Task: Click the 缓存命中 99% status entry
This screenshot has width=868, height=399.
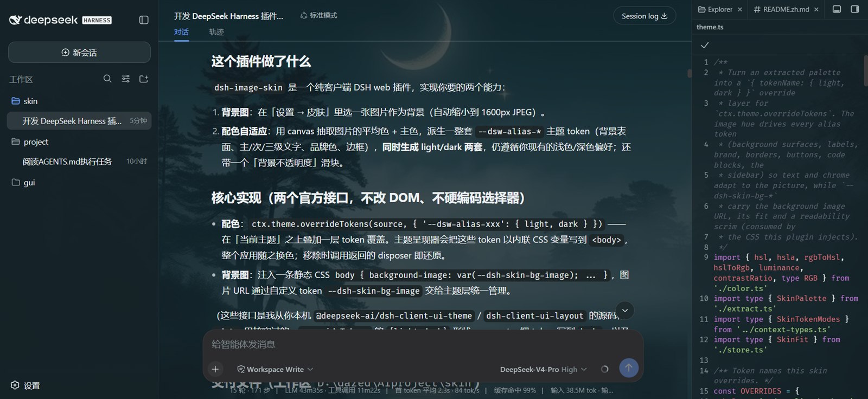Action: tap(515, 390)
